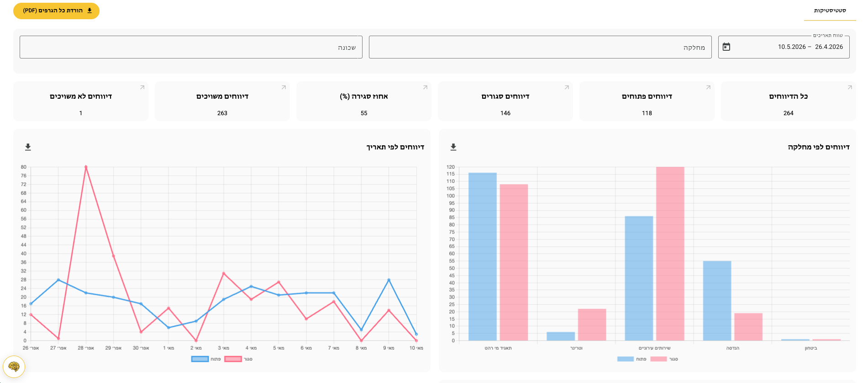Open the arrow link on דיווחים סגורים card
The height and width of the screenshot is (383, 868).
(x=567, y=87)
